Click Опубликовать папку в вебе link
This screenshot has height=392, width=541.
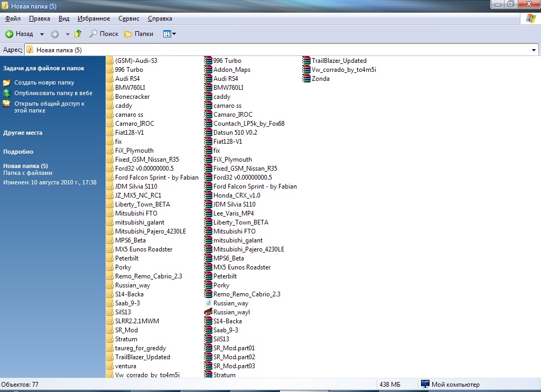53,93
